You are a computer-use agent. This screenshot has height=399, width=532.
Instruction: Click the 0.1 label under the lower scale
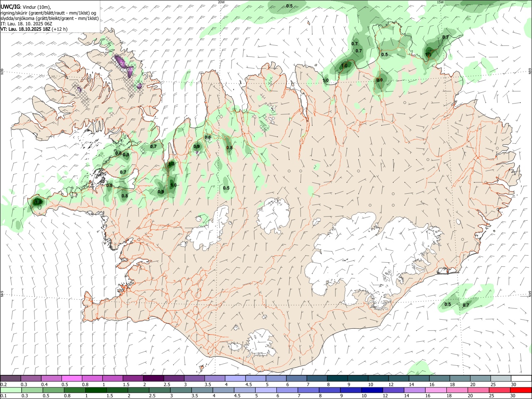coord(3,396)
